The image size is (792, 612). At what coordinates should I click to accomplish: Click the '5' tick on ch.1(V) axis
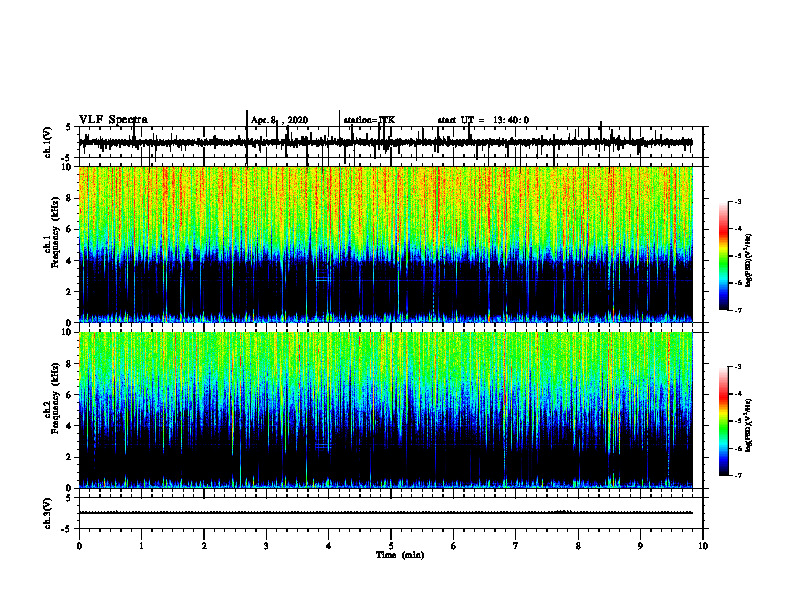coord(68,127)
